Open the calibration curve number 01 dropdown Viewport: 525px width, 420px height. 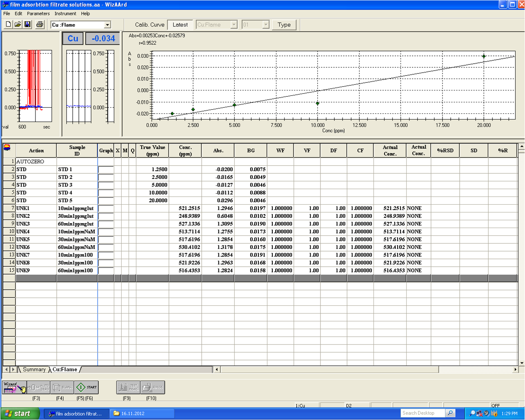click(266, 25)
